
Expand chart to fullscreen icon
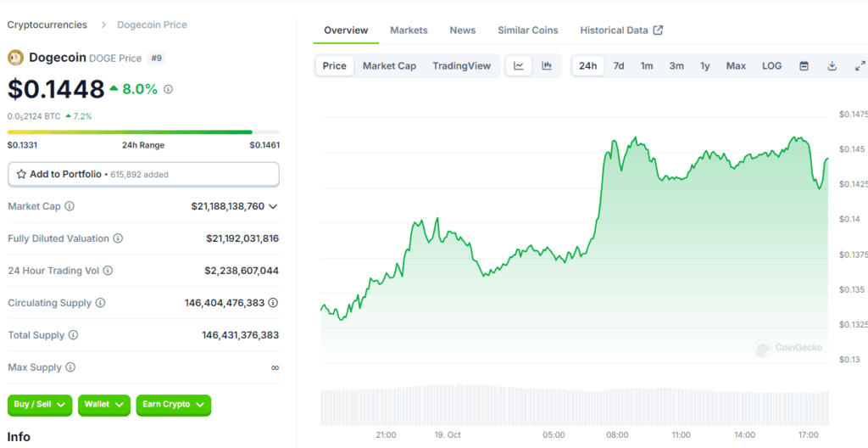(x=860, y=66)
